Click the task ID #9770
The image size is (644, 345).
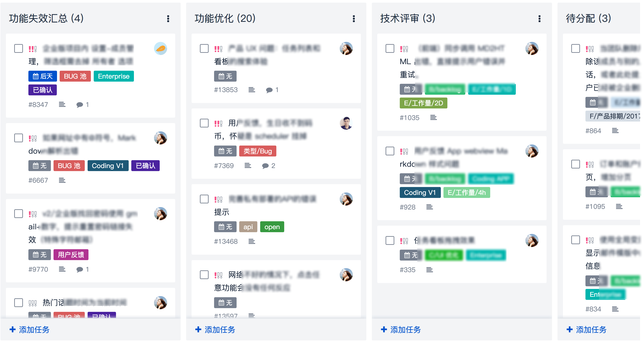coord(38,269)
